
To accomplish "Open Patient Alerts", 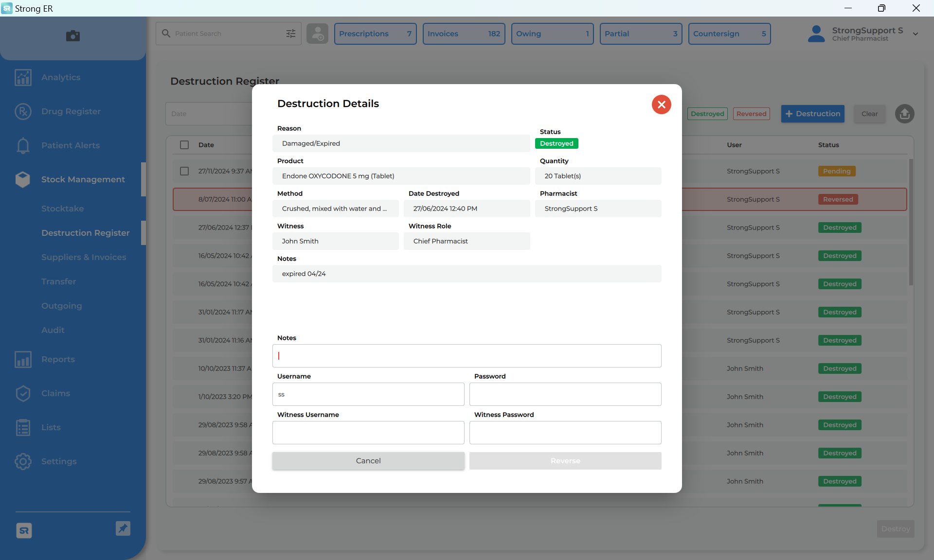I will (x=70, y=145).
